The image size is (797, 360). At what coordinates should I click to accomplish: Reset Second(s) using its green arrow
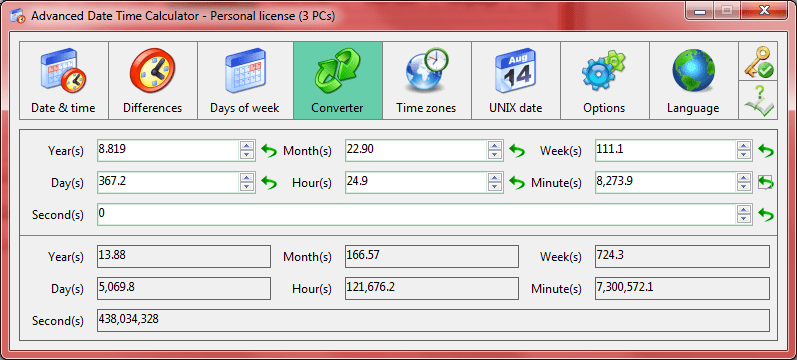765,215
